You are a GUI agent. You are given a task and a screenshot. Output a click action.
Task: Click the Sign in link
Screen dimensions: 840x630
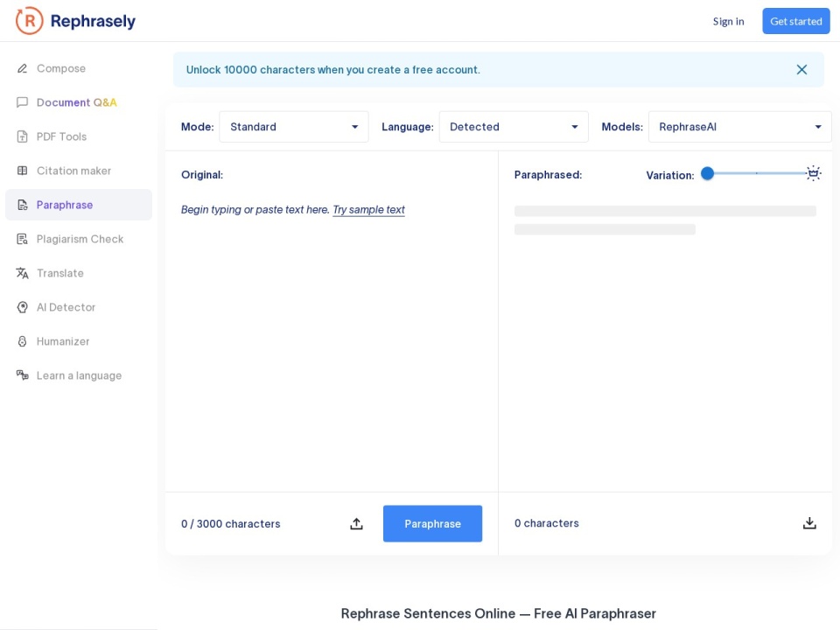click(728, 21)
